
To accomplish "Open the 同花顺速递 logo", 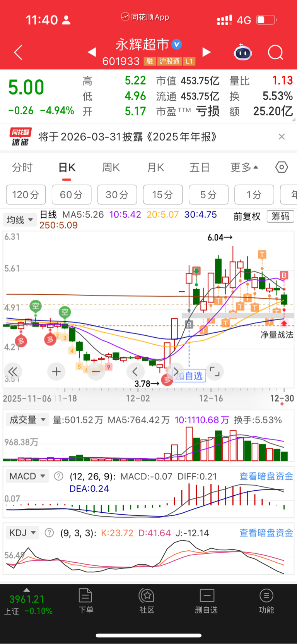I will tap(20, 137).
